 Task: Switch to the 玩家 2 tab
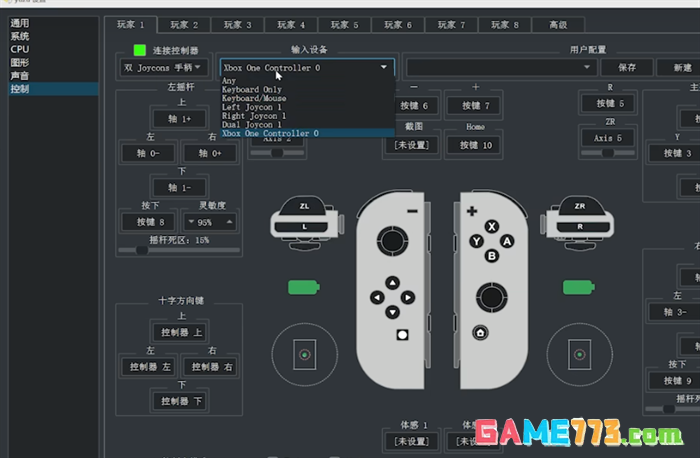(184, 24)
